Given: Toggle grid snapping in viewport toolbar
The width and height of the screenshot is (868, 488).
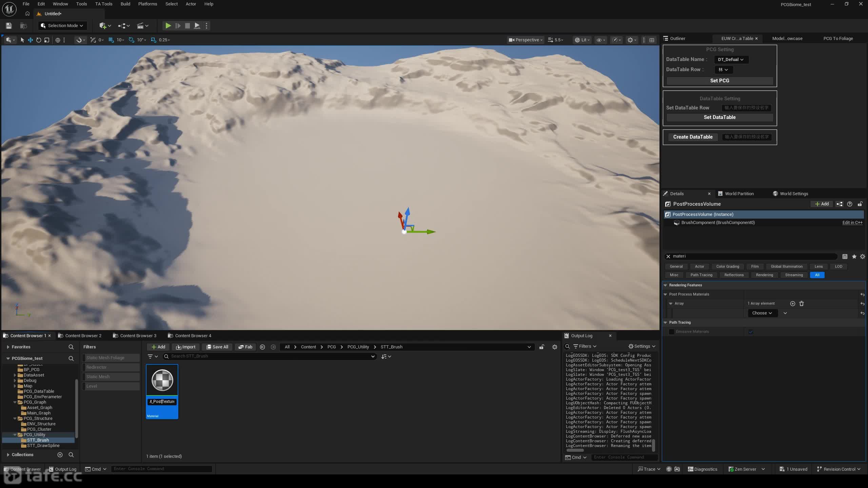Looking at the screenshot, I should [x=111, y=40].
